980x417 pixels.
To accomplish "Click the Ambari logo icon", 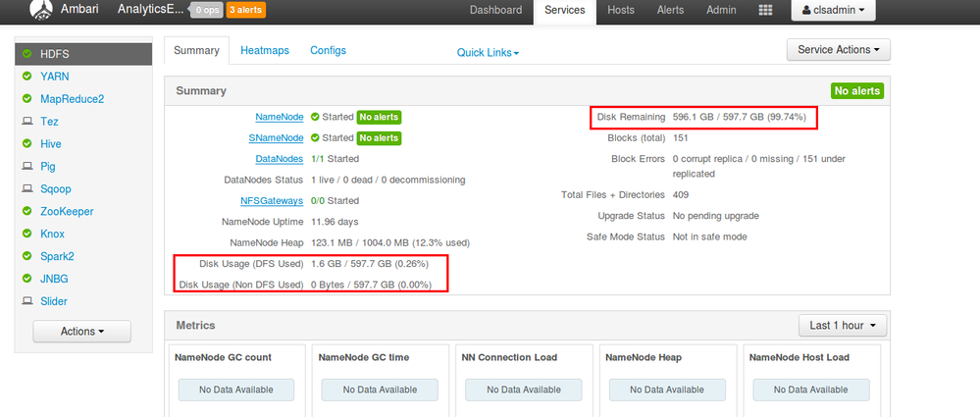I will point(40,10).
